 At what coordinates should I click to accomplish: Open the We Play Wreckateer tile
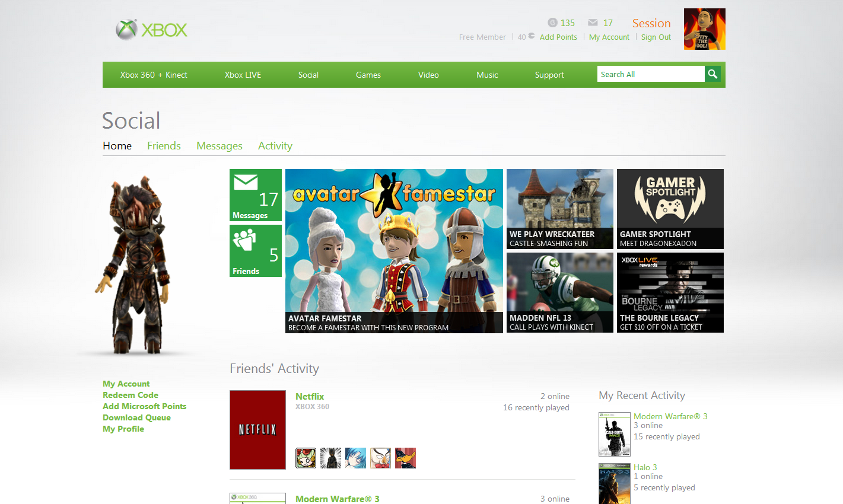click(x=560, y=209)
